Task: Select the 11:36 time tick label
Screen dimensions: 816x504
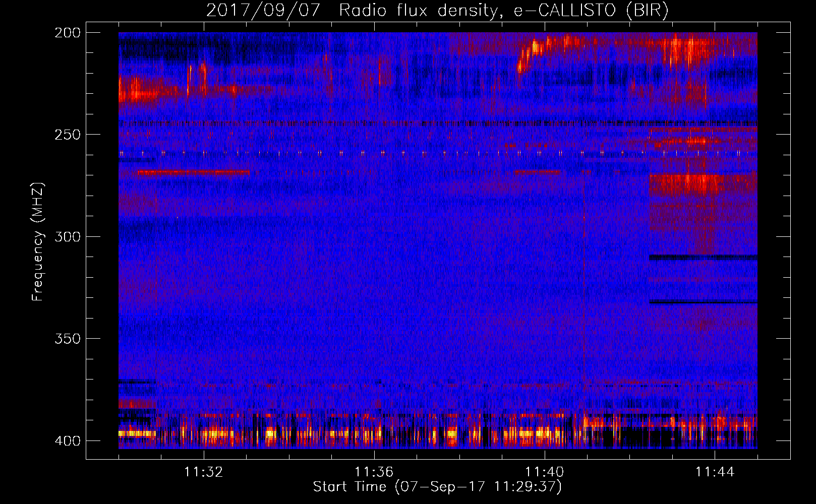Action: click(x=374, y=472)
